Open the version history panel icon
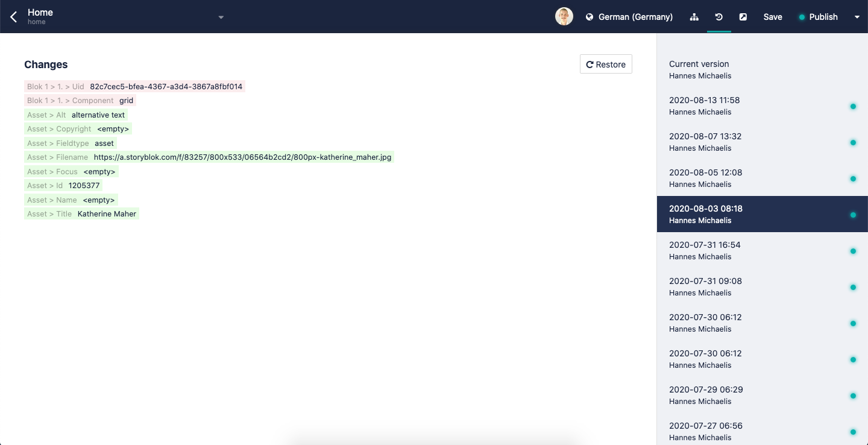This screenshot has height=445, width=868. [719, 17]
